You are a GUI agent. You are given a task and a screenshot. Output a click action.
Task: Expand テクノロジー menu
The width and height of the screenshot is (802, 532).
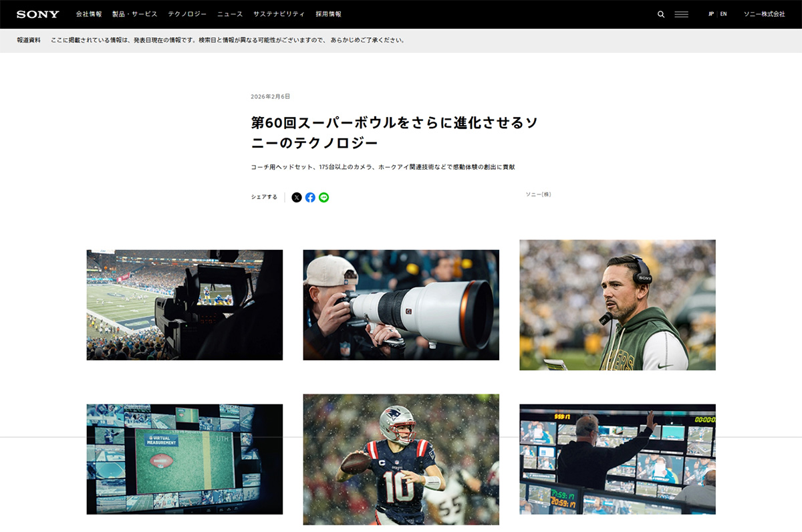tap(187, 14)
